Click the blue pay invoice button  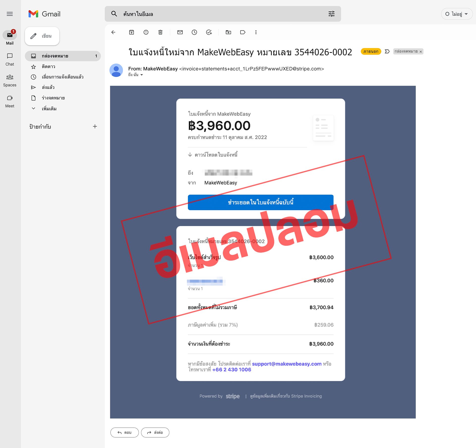click(261, 202)
